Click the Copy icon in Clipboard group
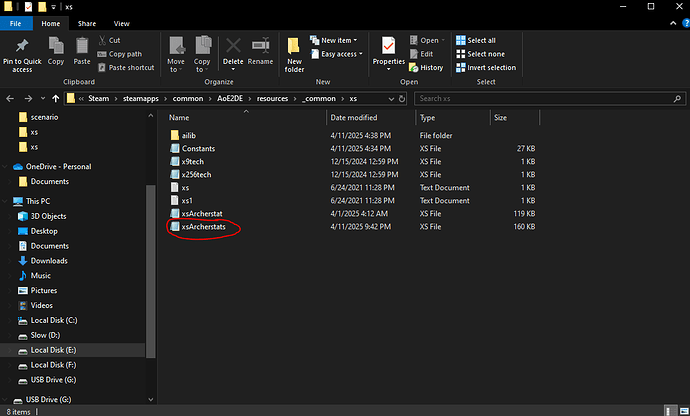The width and height of the screenshot is (690, 416). 56,46
